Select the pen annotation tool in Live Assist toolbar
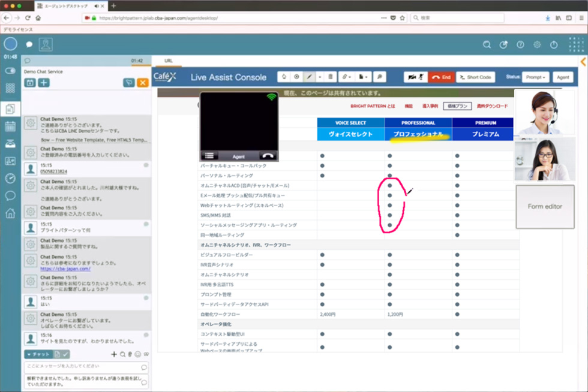Viewport: 588px width, 392px height. tap(310, 77)
